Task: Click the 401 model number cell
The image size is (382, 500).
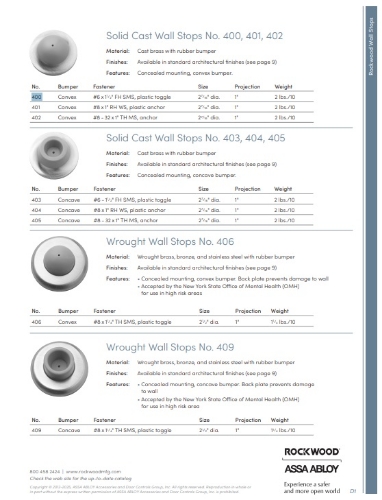Action: coord(36,107)
